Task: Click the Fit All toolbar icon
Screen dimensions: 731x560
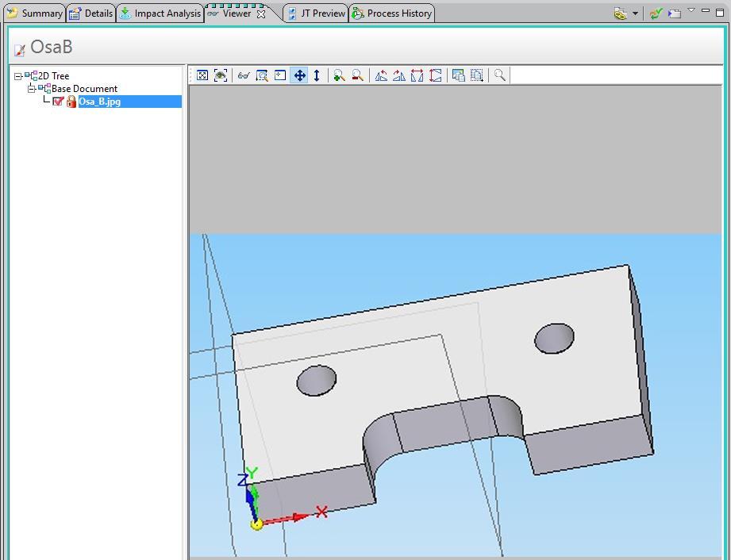Action: click(x=202, y=75)
